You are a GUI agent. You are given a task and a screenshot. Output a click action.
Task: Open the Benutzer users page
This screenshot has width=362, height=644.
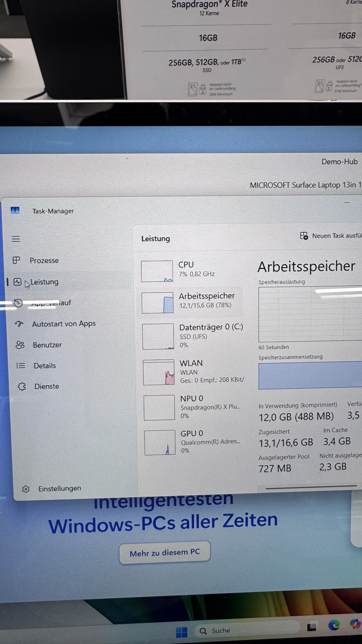pos(39,345)
